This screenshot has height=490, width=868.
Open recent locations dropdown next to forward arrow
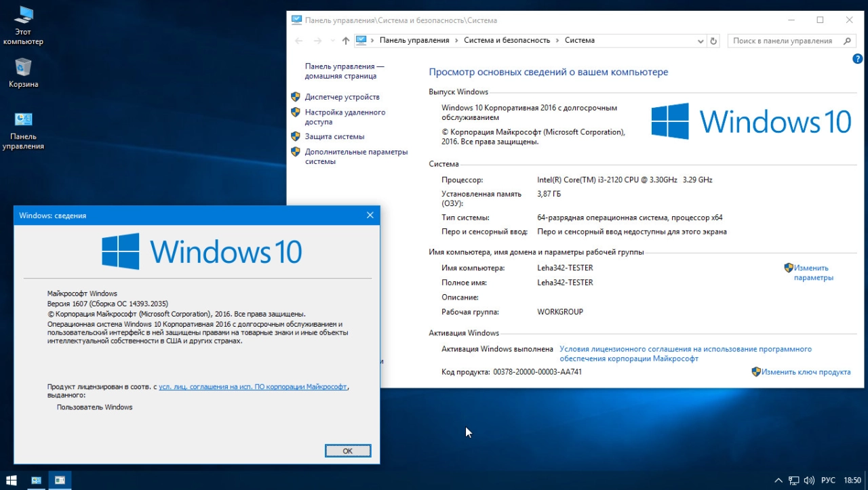coord(332,41)
